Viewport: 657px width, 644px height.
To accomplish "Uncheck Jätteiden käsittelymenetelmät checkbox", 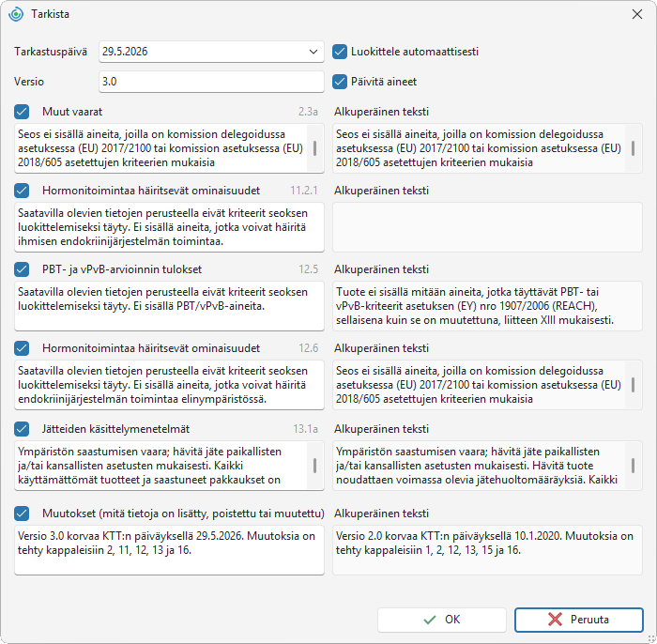I will pos(22,429).
